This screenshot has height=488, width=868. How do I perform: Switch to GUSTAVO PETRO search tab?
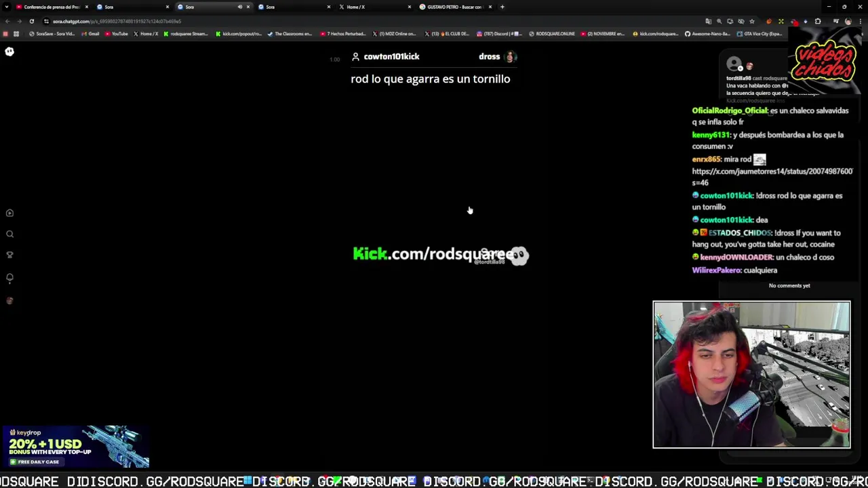coord(455,7)
